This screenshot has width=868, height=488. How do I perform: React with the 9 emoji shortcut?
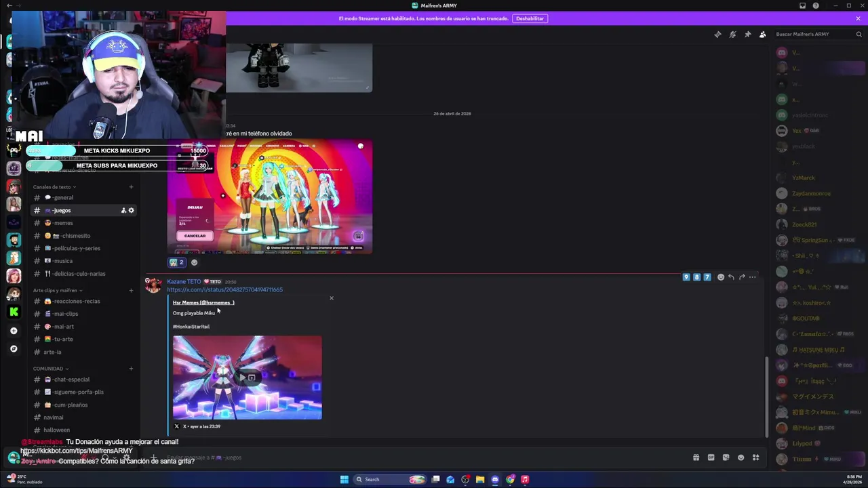686,277
